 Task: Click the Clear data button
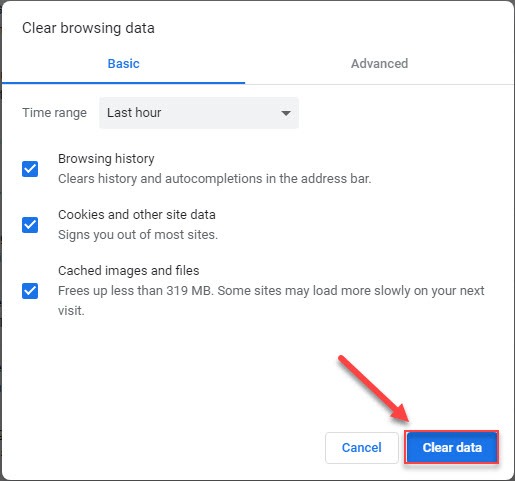tap(452, 448)
